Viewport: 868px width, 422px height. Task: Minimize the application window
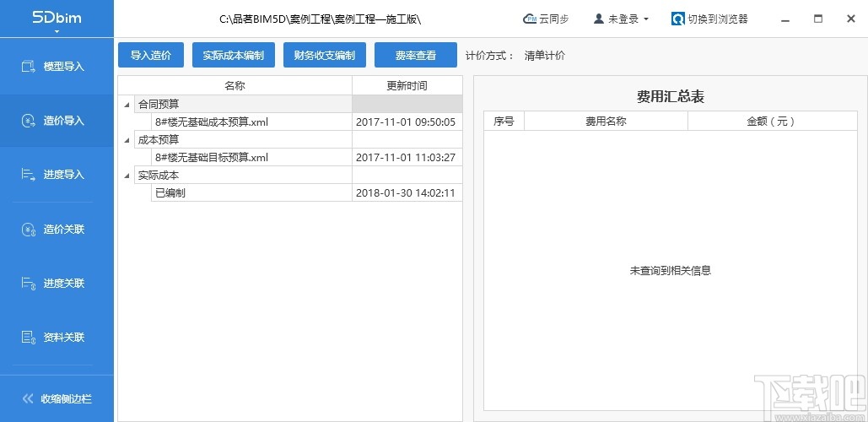point(784,19)
